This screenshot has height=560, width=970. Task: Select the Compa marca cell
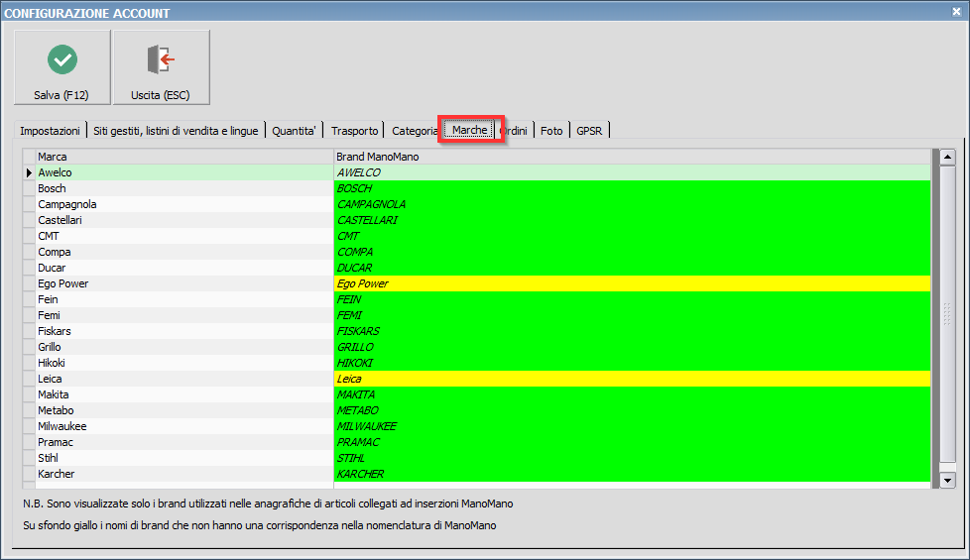[184, 252]
